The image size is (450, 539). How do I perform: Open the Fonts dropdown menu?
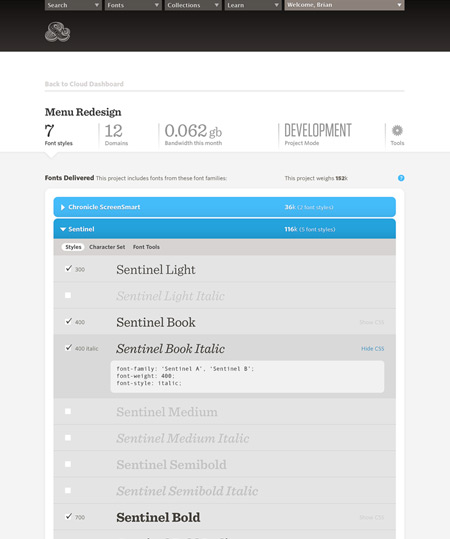pos(133,5)
